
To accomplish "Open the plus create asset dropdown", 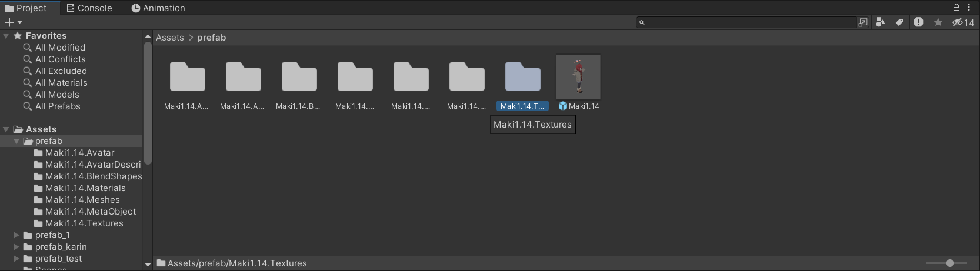I will (x=13, y=22).
